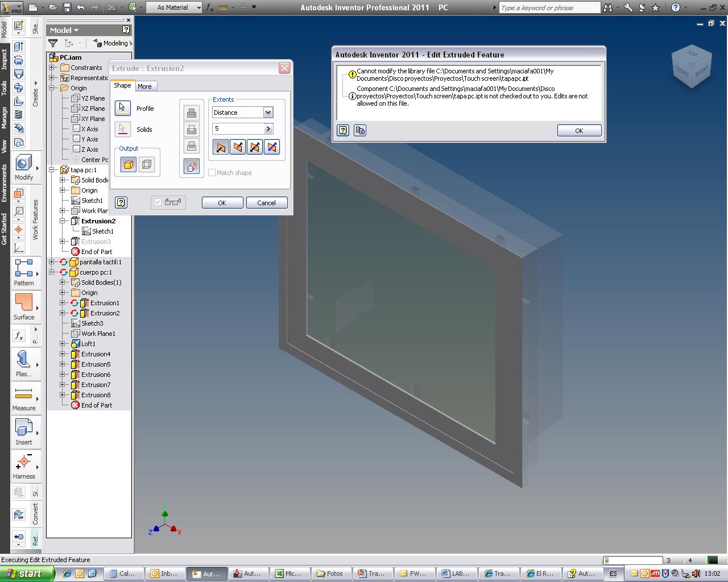Screen dimensions: 728x582
Task: Click the distance value arrow flyout
Action: [268, 129]
